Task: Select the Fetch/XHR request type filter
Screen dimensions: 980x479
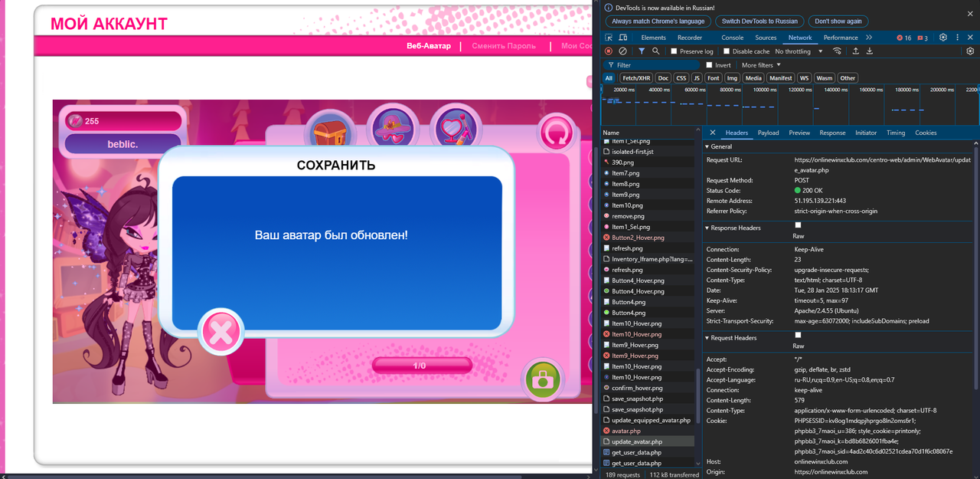Action: tap(636, 78)
